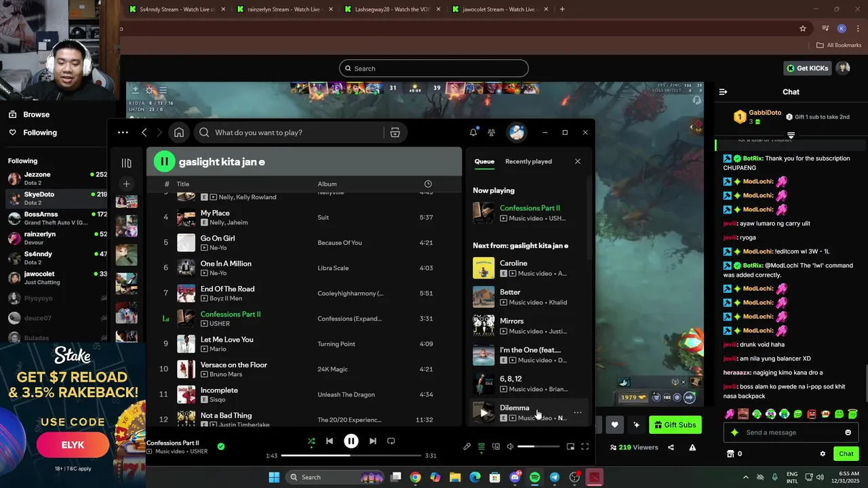Open the Spotify profile avatar menu
The image size is (868, 488).
pos(517,133)
